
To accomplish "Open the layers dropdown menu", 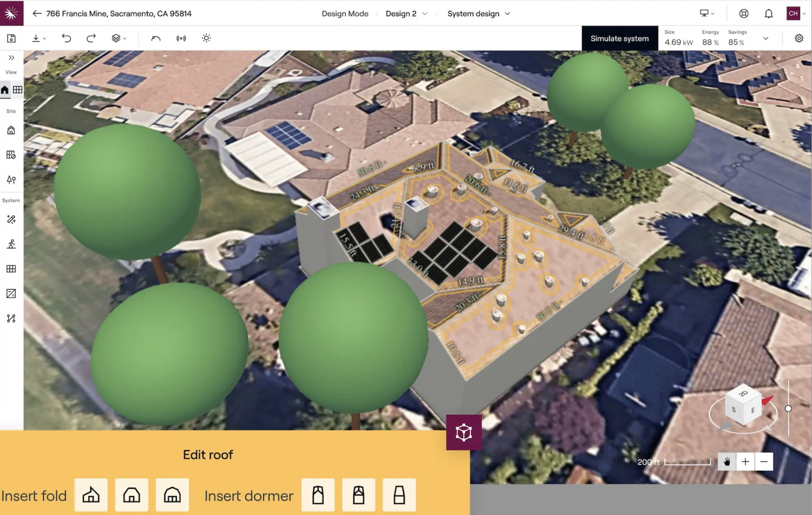I will click(x=119, y=38).
